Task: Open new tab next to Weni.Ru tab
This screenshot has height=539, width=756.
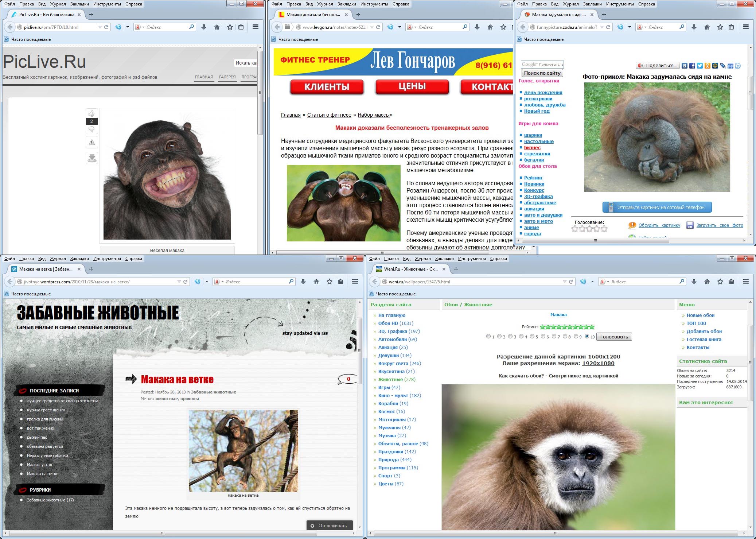Action: pos(456,269)
